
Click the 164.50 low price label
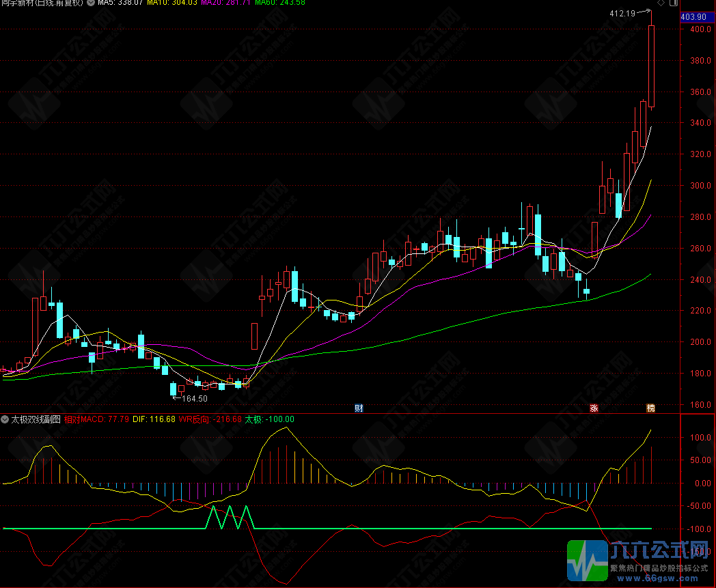pos(195,399)
